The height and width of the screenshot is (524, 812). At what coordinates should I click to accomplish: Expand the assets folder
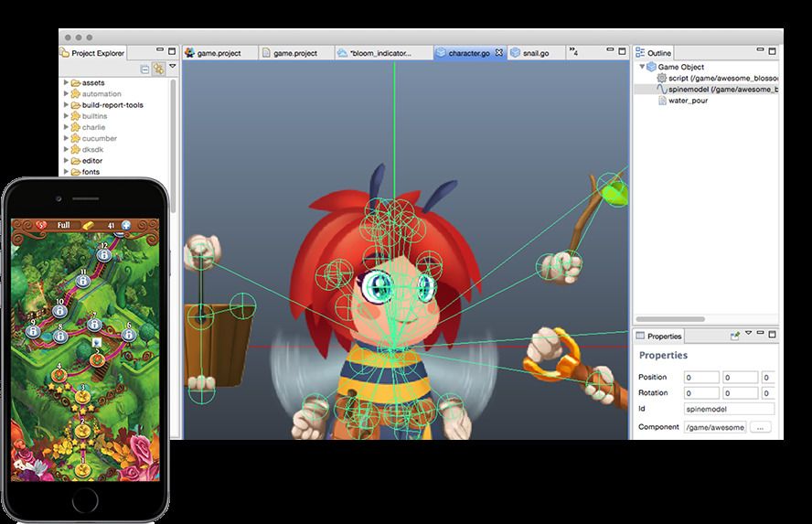pos(67,82)
